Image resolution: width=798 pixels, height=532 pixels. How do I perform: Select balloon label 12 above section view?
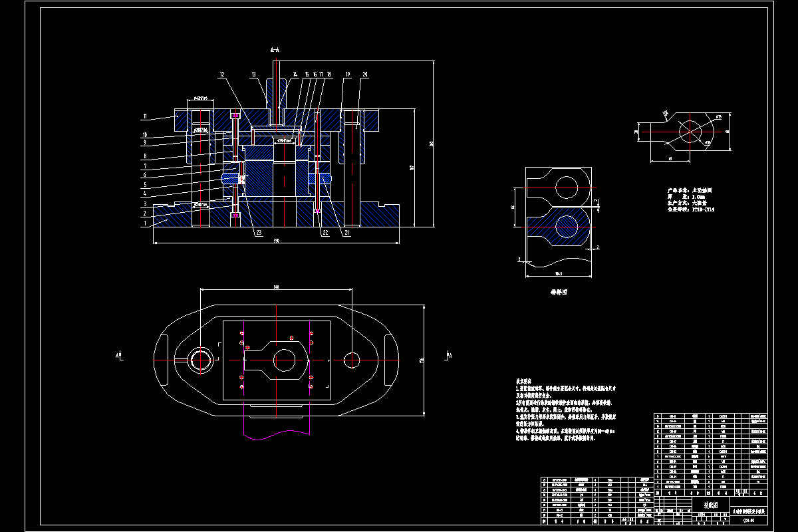tap(222, 74)
